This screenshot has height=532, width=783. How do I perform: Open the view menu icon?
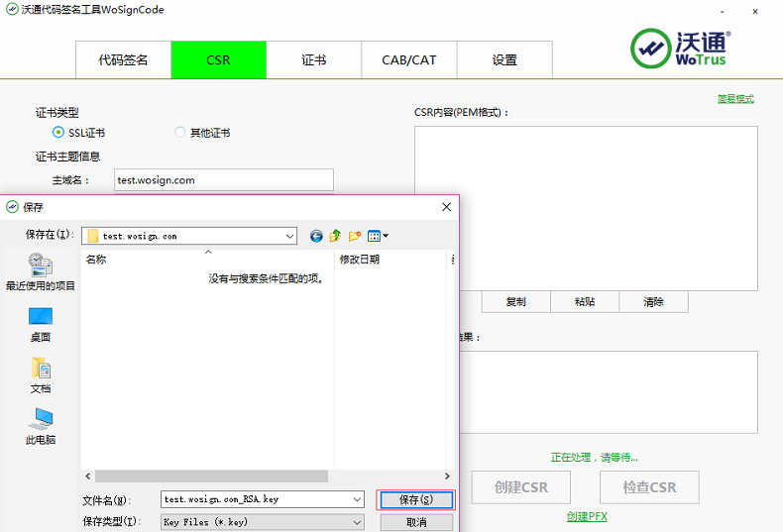pyautogui.click(x=378, y=236)
